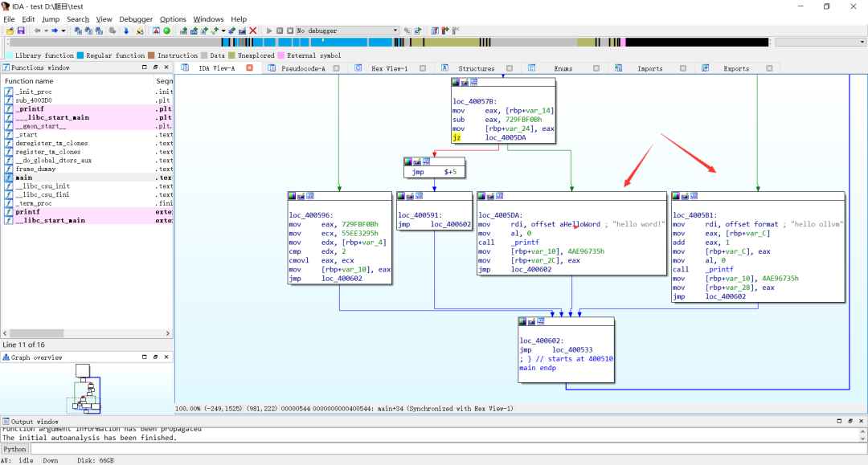Click the edit icon on loc_4005DA node header
868x465 pixels.
(492, 195)
